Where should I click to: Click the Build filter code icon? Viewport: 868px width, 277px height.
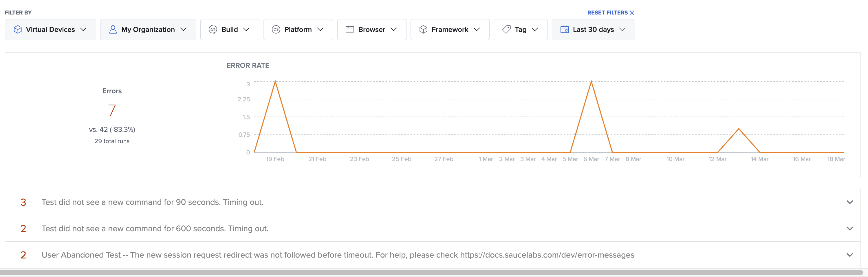point(213,30)
